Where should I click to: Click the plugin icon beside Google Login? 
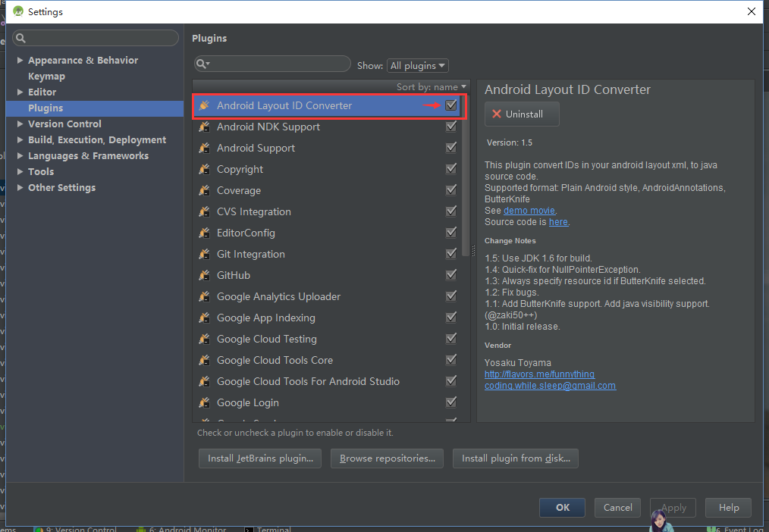coord(204,402)
